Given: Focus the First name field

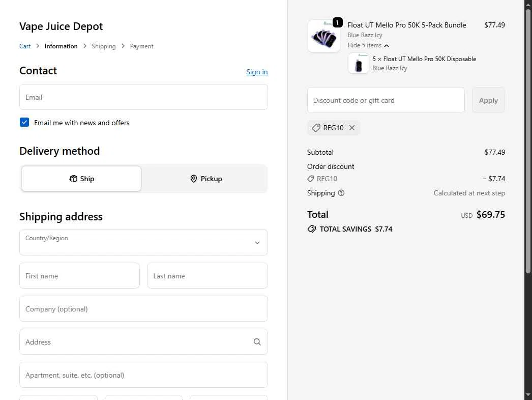Looking at the screenshot, I should (79, 276).
